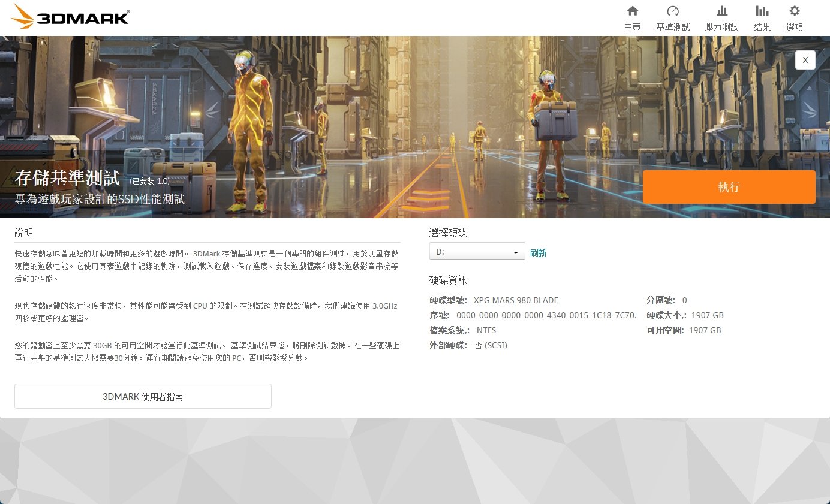Screen dimensions: 830x504
Task: Open Options via the gear icon
Action: pos(795,11)
